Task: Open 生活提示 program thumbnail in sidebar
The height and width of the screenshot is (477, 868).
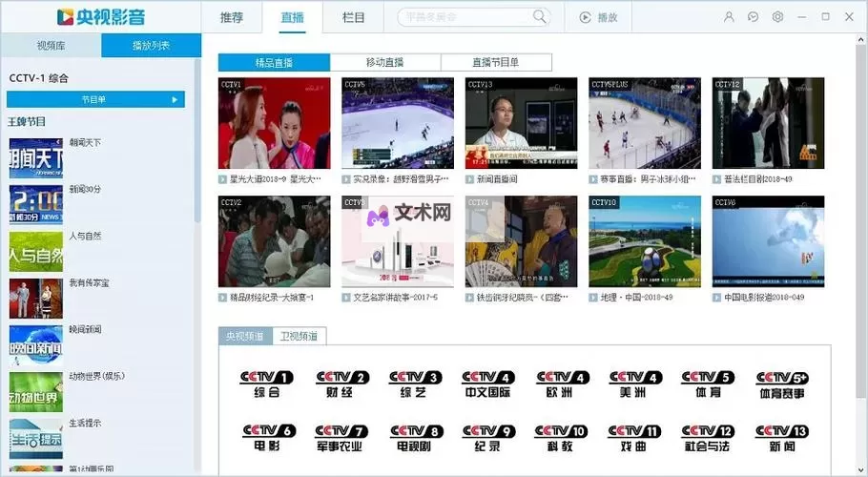Action: point(36,439)
